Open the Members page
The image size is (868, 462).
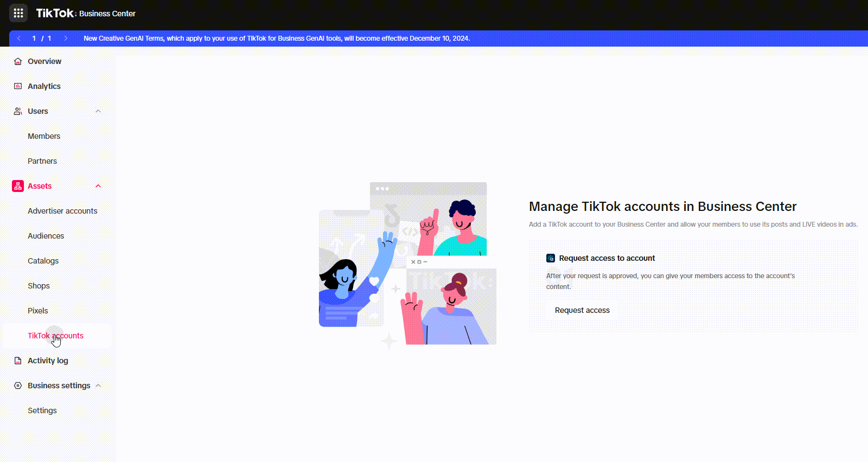(x=44, y=136)
